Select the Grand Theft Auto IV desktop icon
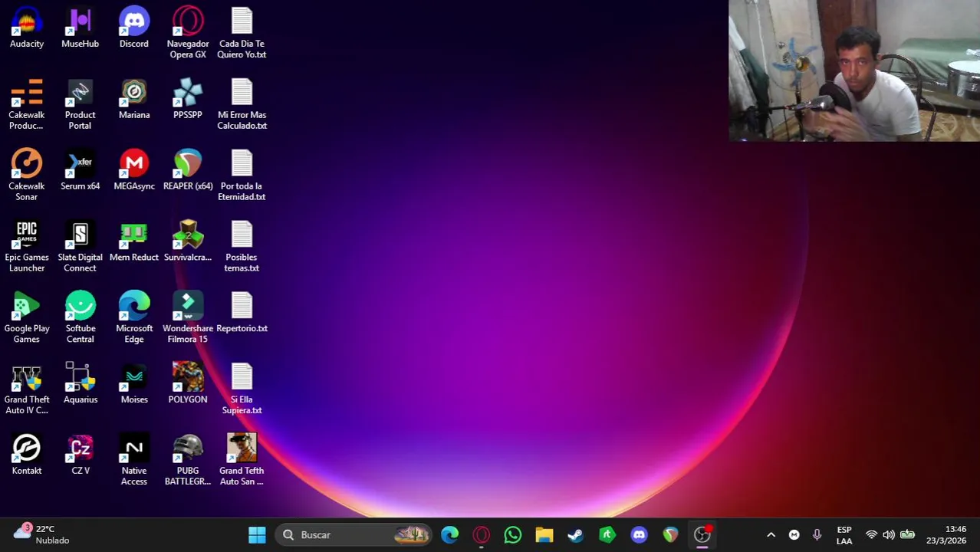980x552 pixels. [x=27, y=389]
